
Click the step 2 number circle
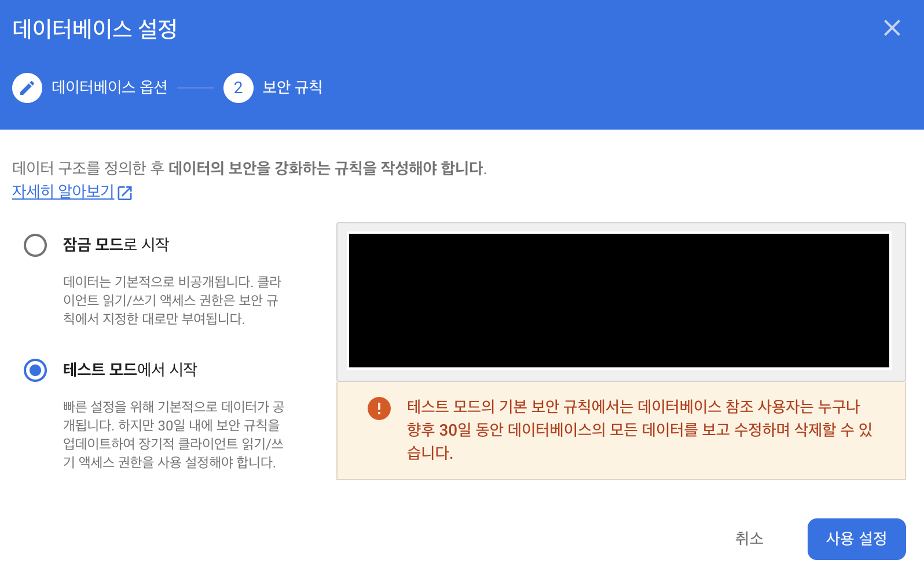[x=238, y=88]
